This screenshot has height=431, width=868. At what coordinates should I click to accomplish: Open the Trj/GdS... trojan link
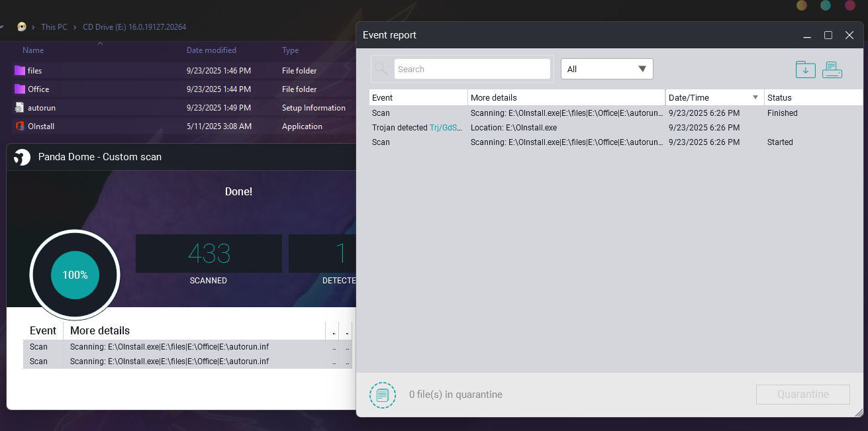tap(446, 128)
